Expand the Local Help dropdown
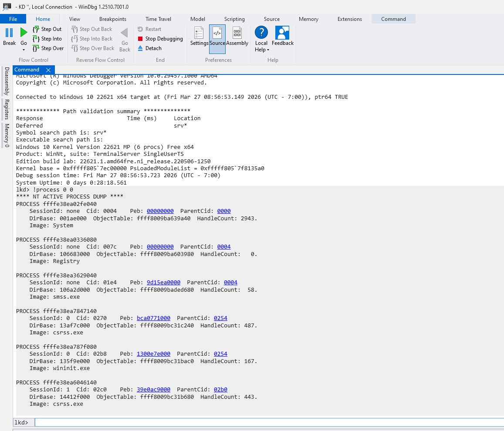The height and width of the screenshot is (431, 504). pyautogui.click(x=261, y=50)
